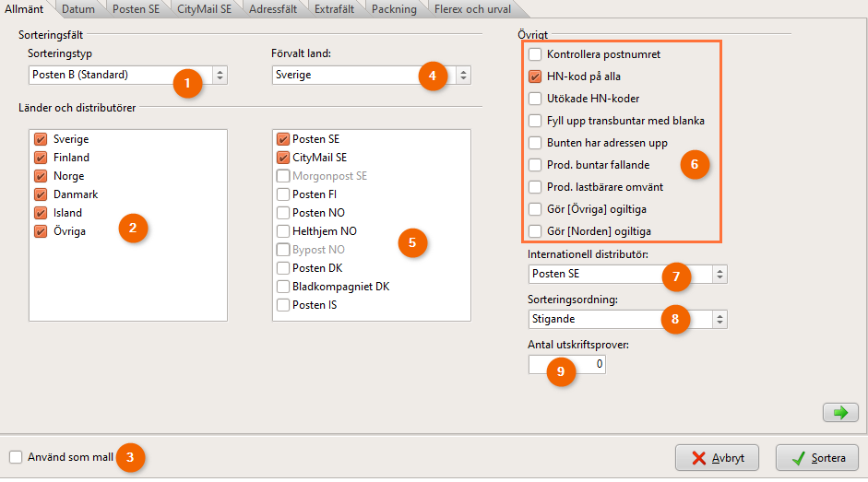This screenshot has width=868, height=482.
Task: Enable the Posten NO distributor
Action: (x=283, y=213)
